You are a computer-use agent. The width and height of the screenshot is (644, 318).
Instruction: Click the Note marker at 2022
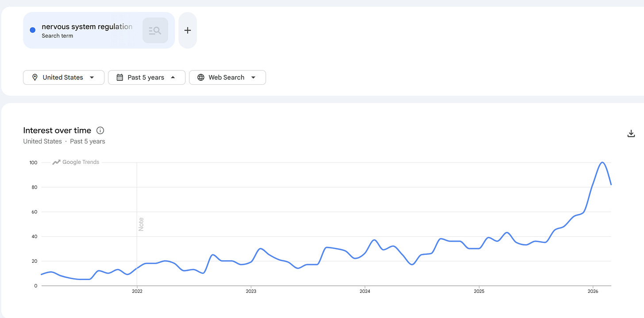(x=141, y=224)
